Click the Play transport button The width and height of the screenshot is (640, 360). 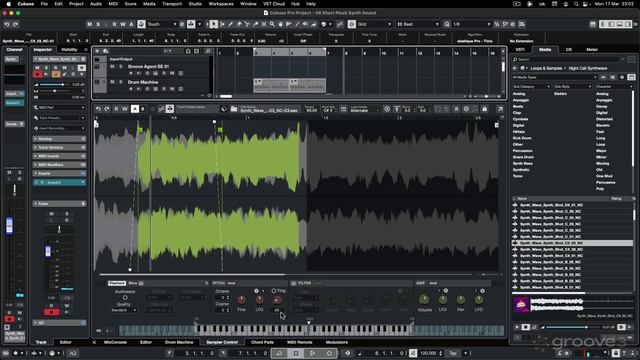(312, 353)
